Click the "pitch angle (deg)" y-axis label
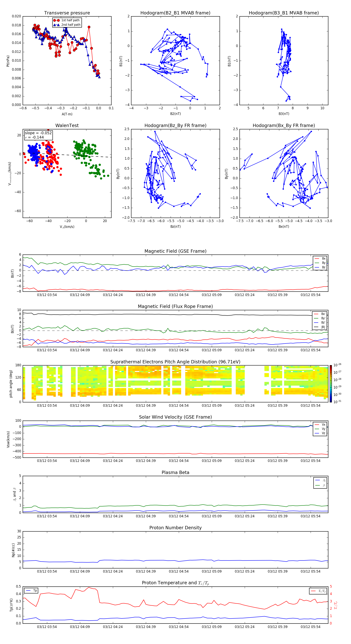 coord(11,384)
